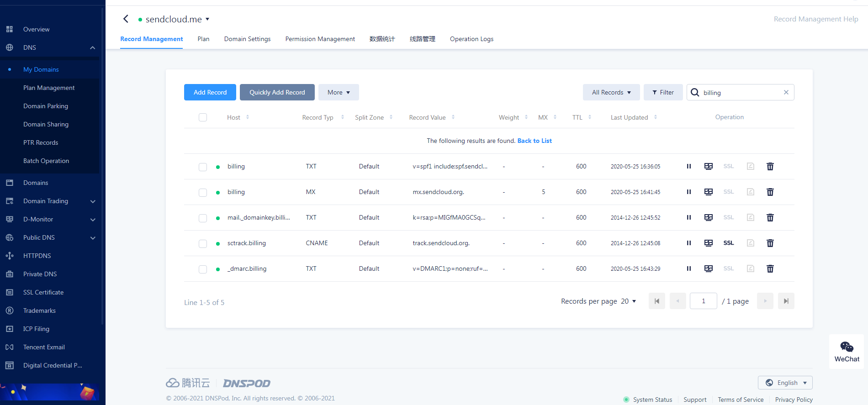Click the Add Record button
This screenshot has width=868, height=405.
[x=210, y=92]
